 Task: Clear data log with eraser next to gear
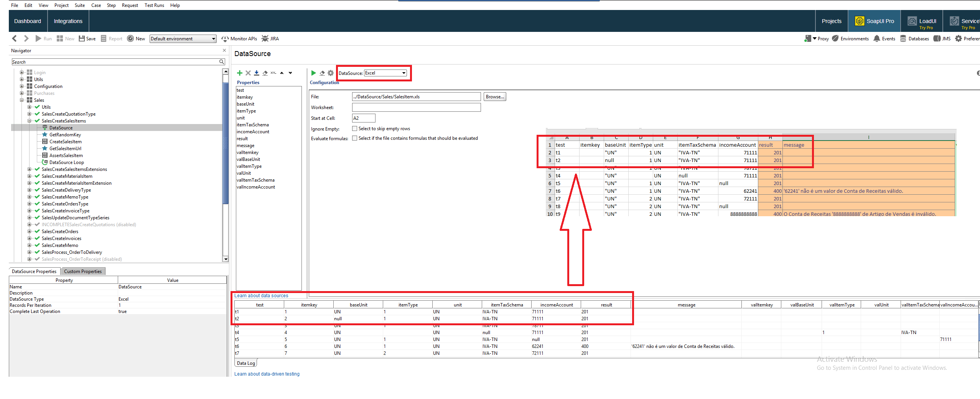pyautogui.click(x=322, y=73)
